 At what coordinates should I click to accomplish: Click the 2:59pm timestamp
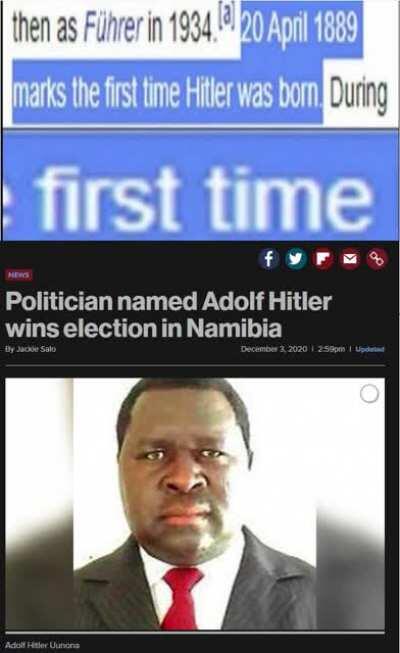coord(331,349)
